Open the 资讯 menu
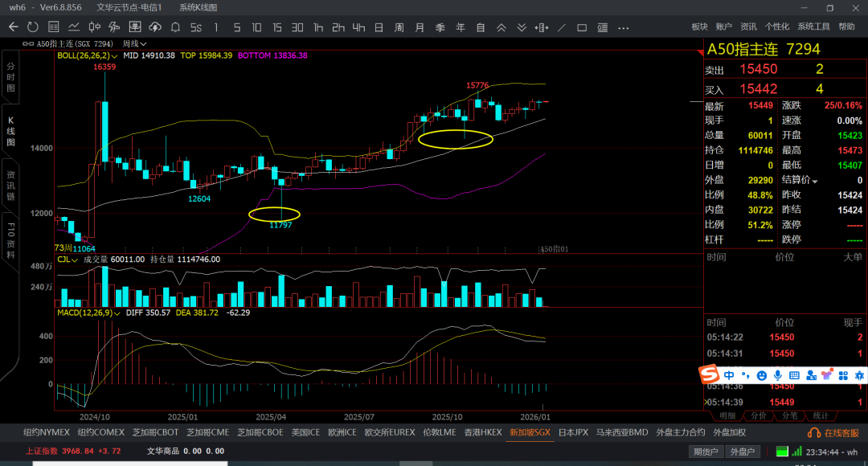The width and height of the screenshot is (868, 466). click(x=748, y=27)
